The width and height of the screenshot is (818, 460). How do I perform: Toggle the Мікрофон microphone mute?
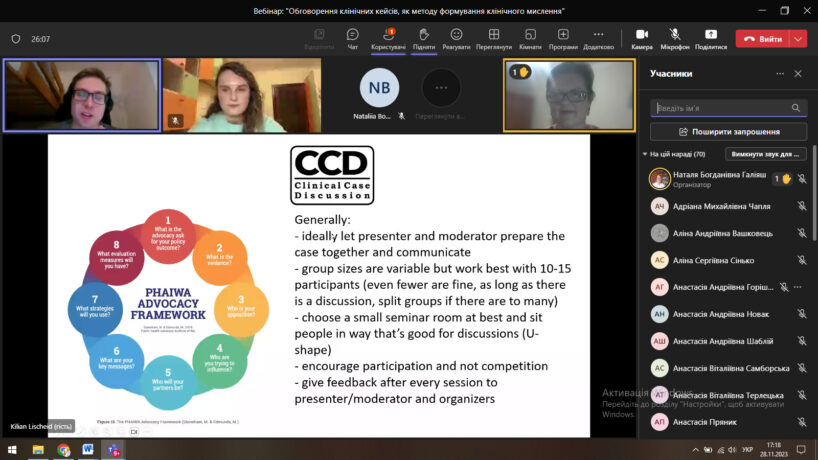(675, 38)
